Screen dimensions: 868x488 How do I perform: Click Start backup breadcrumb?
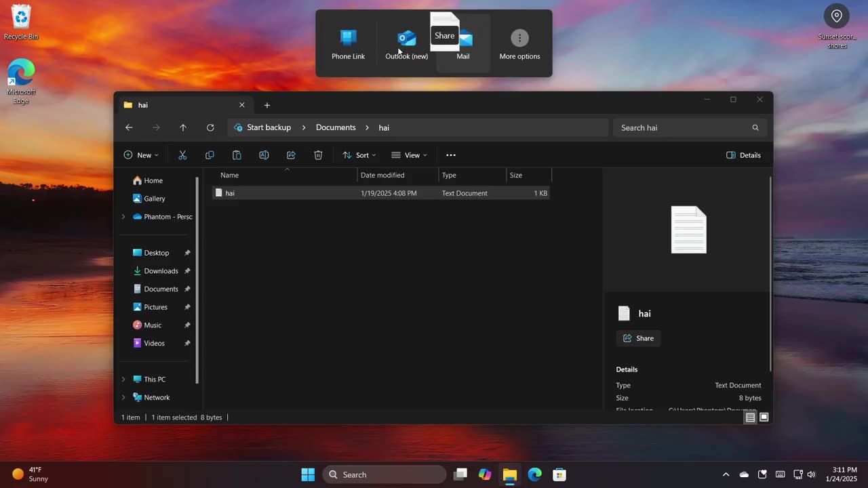point(269,127)
